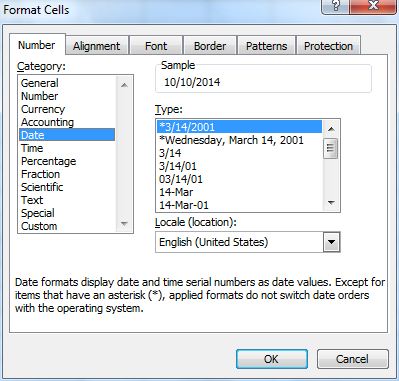The width and height of the screenshot is (399, 381).
Task: Open the Font tab
Action: click(156, 46)
